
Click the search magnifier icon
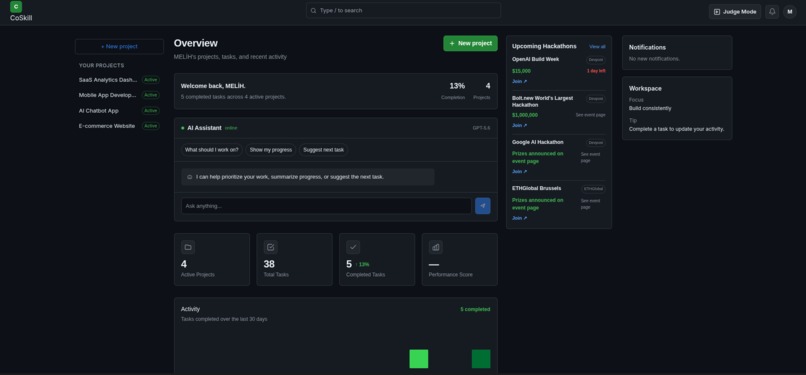313,10
